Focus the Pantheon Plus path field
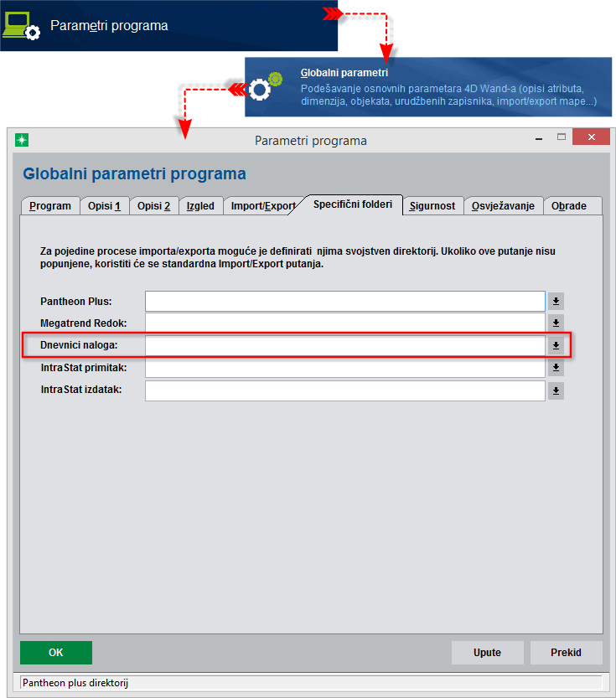 pyautogui.click(x=345, y=302)
